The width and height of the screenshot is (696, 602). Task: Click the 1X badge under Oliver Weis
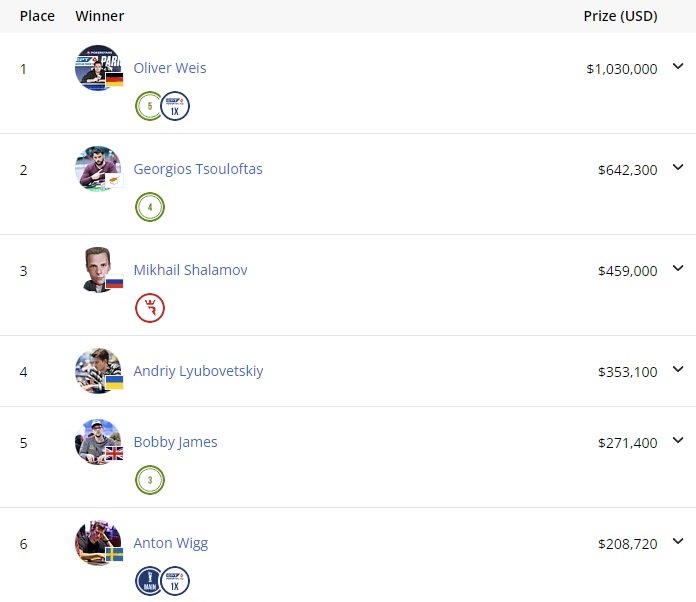click(x=175, y=106)
